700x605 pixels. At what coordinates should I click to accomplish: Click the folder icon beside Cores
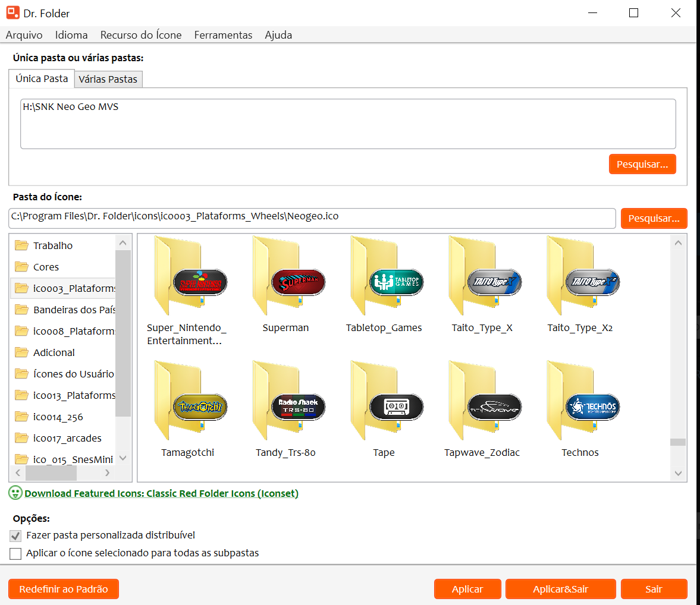21,267
